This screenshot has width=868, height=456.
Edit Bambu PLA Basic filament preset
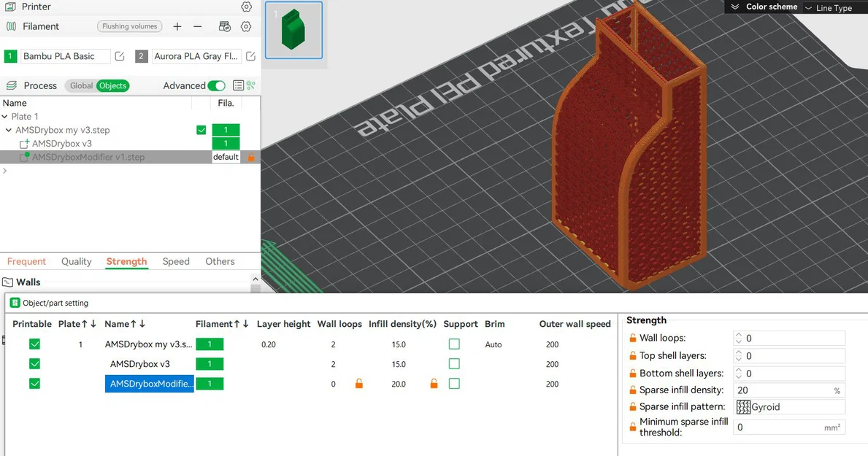pyautogui.click(x=120, y=56)
